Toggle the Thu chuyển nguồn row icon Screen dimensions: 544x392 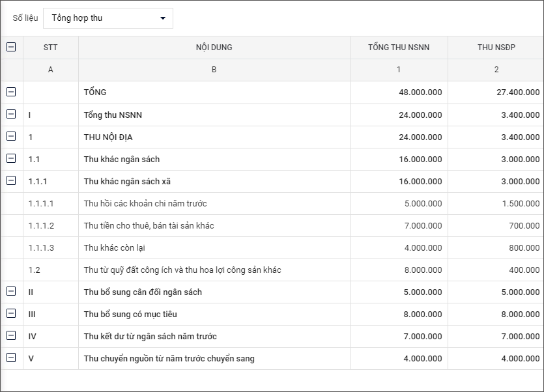pyautogui.click(x=11, y=358)
